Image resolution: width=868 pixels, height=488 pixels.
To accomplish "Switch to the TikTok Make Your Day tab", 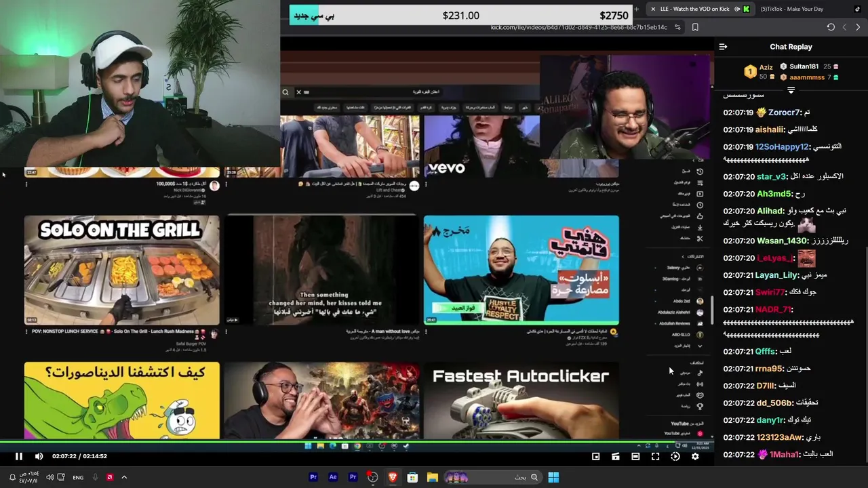I will (809, 9).
